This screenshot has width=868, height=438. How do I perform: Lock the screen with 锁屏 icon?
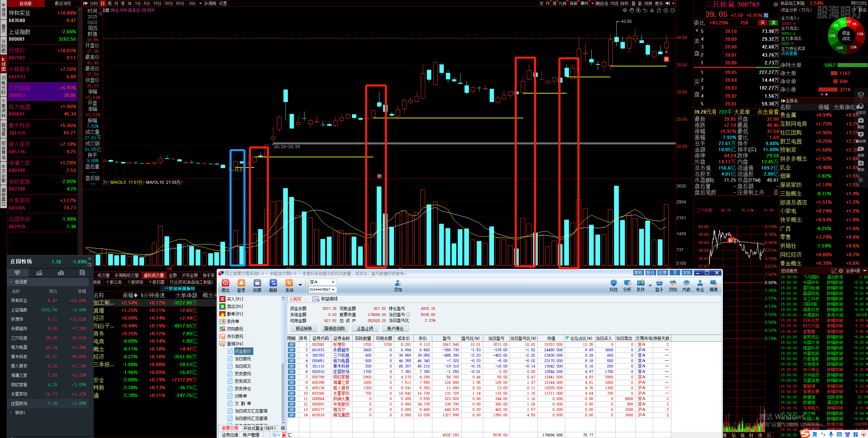click(x=257, y=285)
